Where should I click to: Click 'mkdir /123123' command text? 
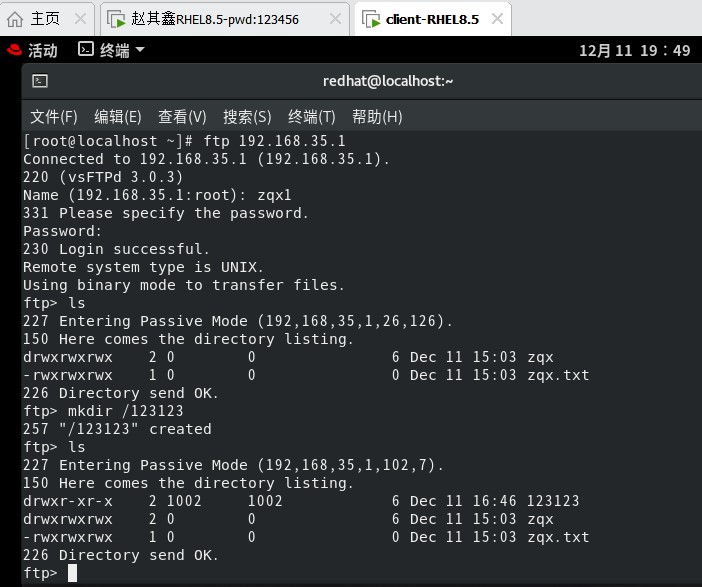(125, 411)
